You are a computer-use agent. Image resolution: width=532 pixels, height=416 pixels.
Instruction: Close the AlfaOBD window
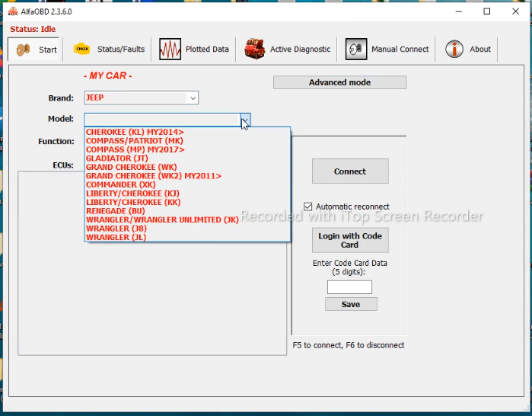point(515,11)
